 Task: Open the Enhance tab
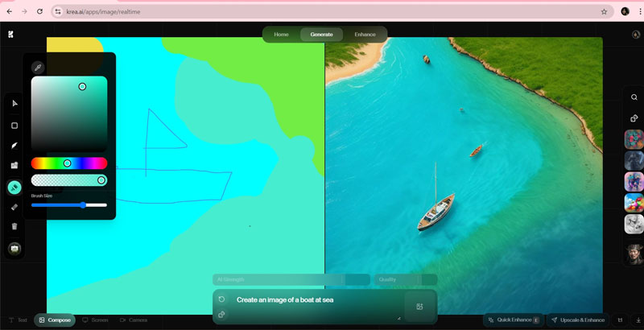click(365, 35)
